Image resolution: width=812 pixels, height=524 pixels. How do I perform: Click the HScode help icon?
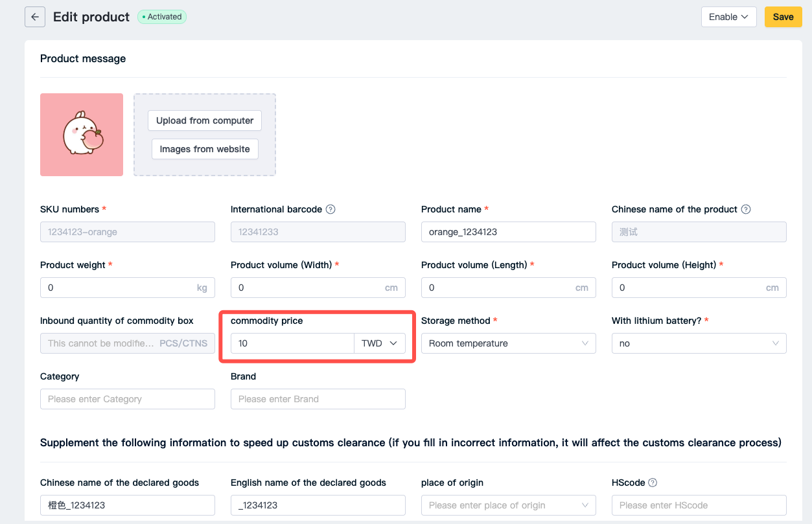[653, 483]
